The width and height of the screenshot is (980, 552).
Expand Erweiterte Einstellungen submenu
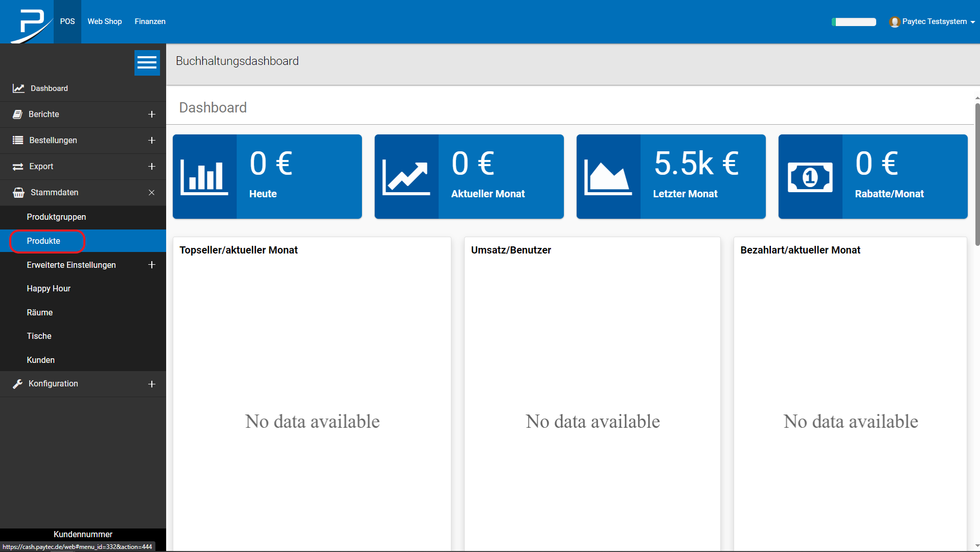pyautogui.click(x=151, y=265)
